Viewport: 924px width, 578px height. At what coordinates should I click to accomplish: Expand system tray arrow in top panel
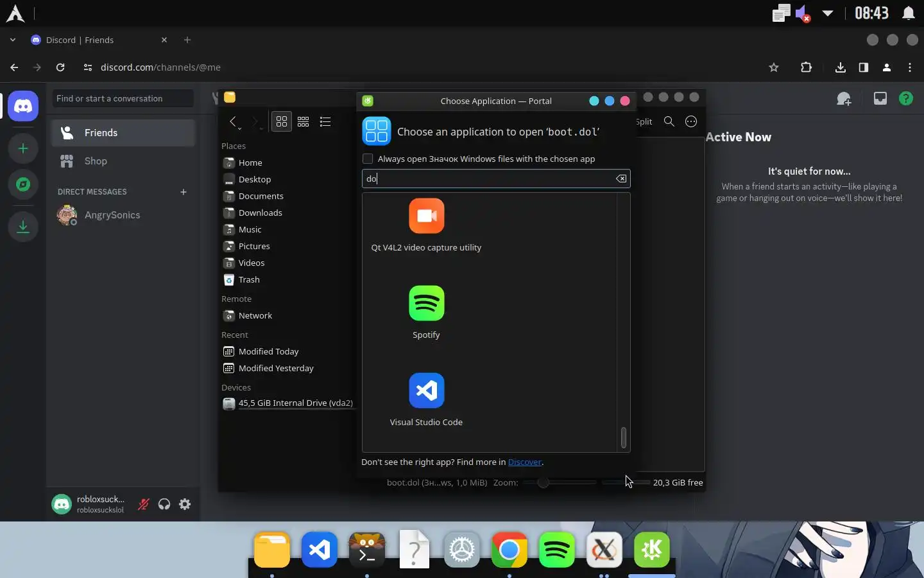(x=828, y=13)
